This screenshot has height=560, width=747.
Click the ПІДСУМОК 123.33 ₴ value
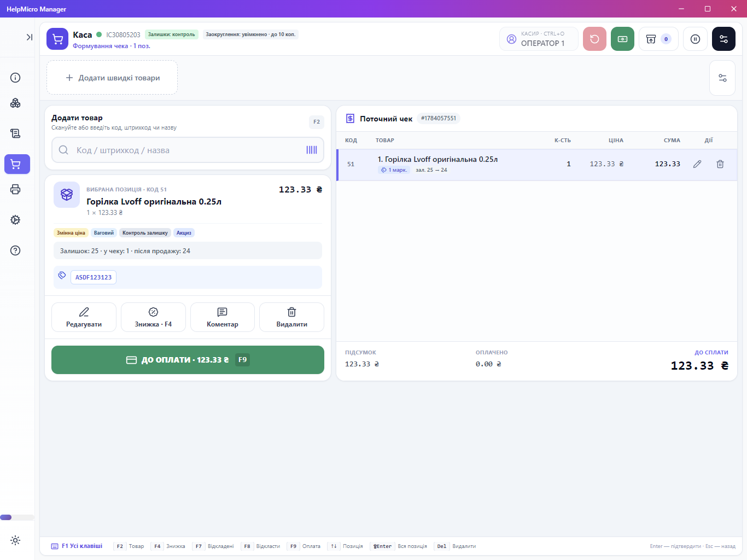point(362,364)
